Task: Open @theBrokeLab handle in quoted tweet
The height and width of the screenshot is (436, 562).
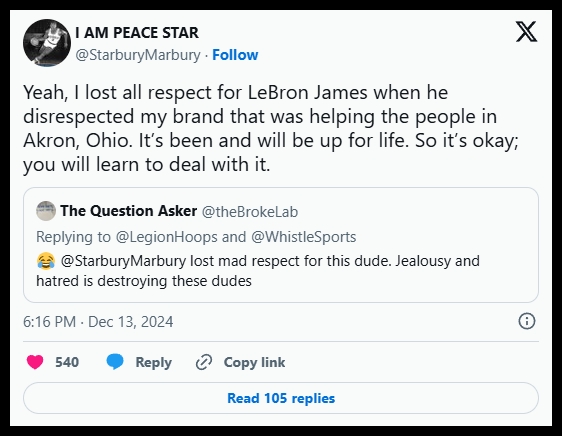Action: 250,212
